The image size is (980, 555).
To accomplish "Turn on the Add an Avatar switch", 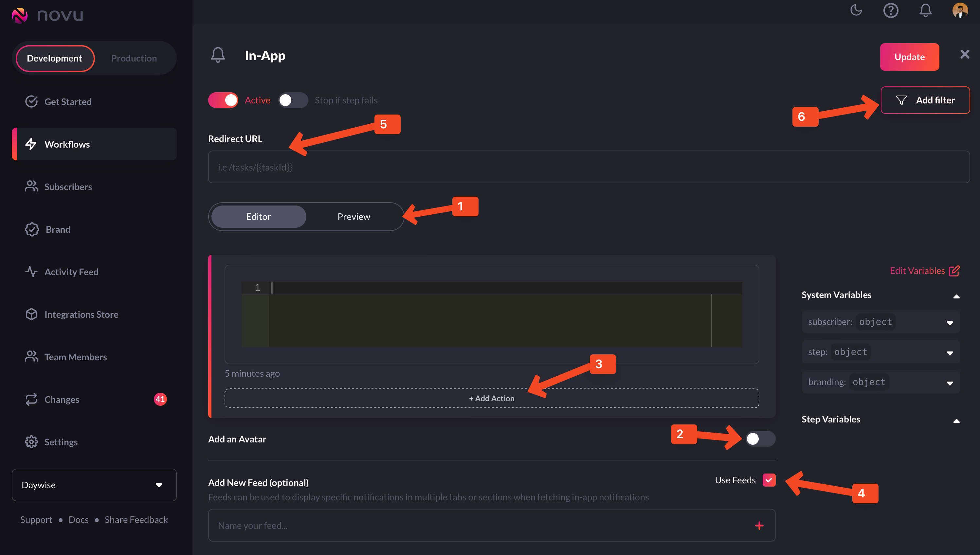I will click(x=760, y=439).
